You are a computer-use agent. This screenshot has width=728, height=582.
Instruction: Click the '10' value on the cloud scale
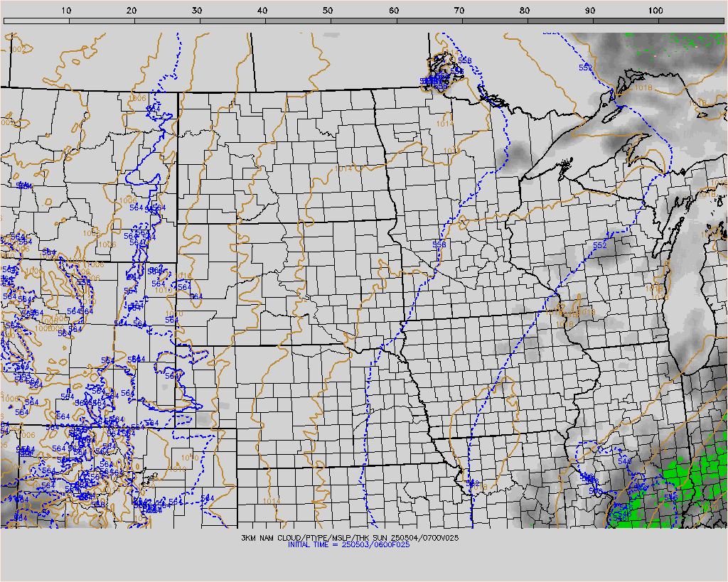point(66,10)
